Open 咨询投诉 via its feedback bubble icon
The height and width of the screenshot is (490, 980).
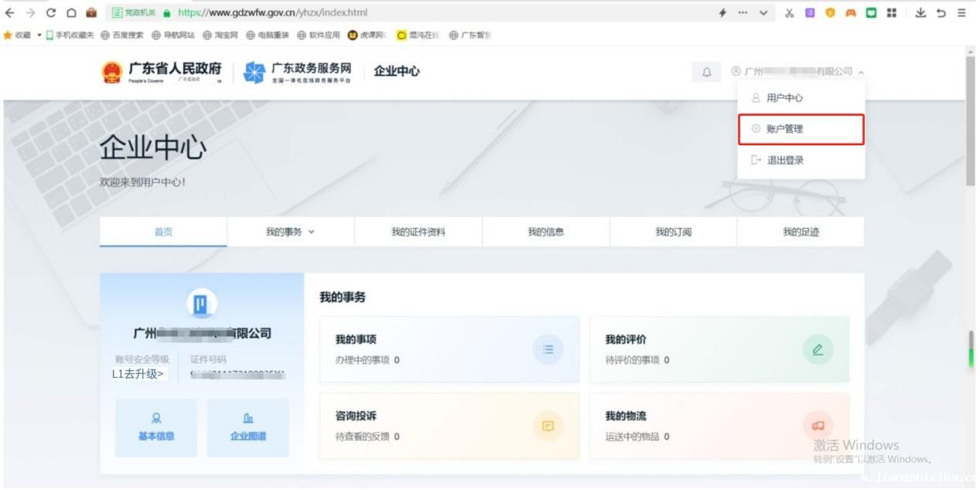point(548,426)
